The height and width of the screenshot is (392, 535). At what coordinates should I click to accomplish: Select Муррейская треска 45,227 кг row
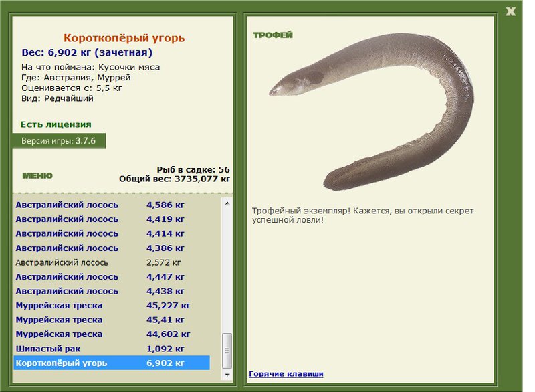(112, 305)
